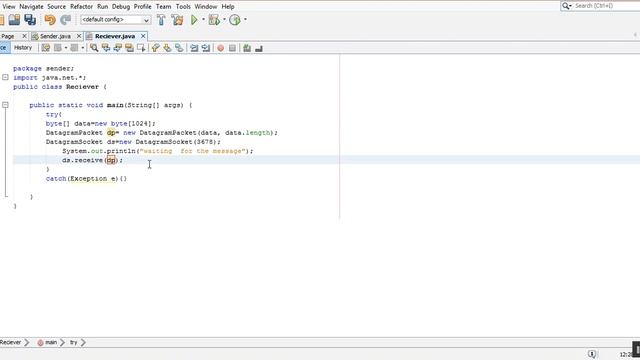Open Run Project dropdown arrow

pyautogui.click(x=203, y=19)
